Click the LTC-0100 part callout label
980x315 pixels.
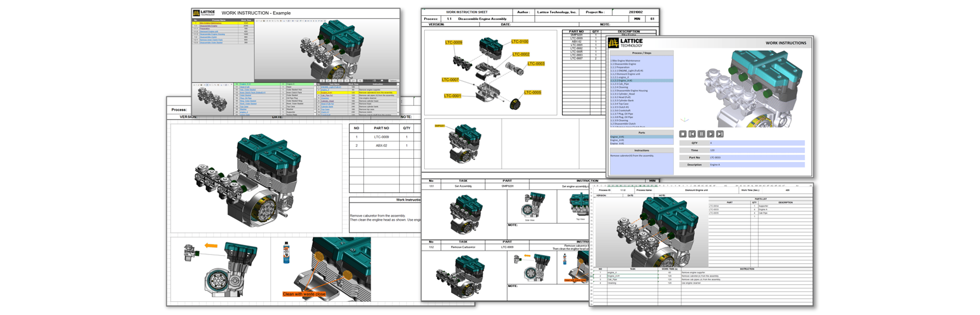coord(519,41)
